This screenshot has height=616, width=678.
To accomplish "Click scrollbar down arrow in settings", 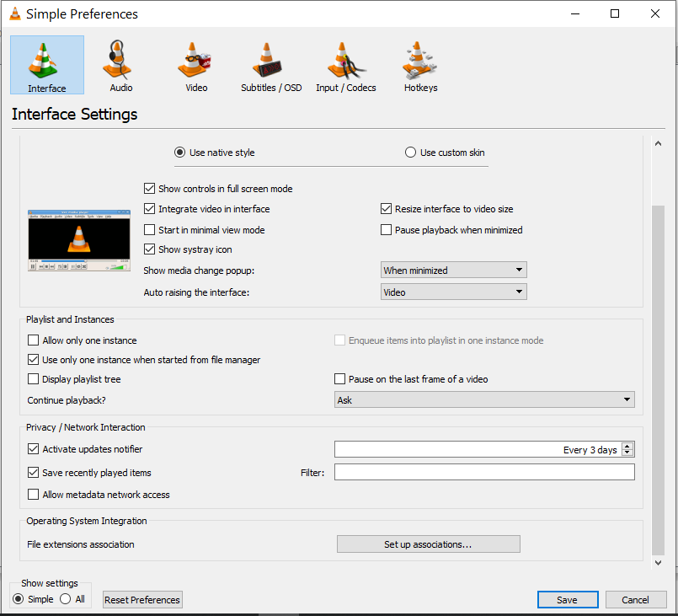I will [658, 563].
